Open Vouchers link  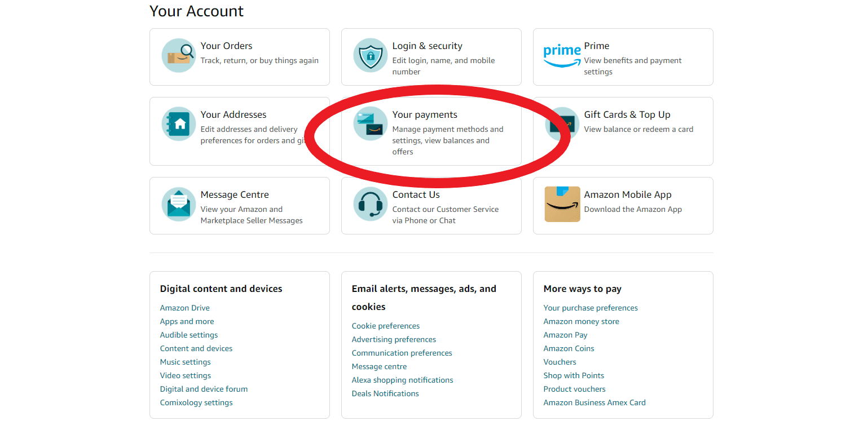point(559,362)
